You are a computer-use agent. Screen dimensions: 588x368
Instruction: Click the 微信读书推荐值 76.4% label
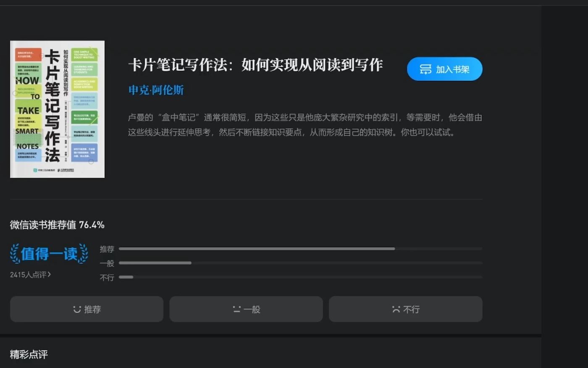[x=57, y=225]
